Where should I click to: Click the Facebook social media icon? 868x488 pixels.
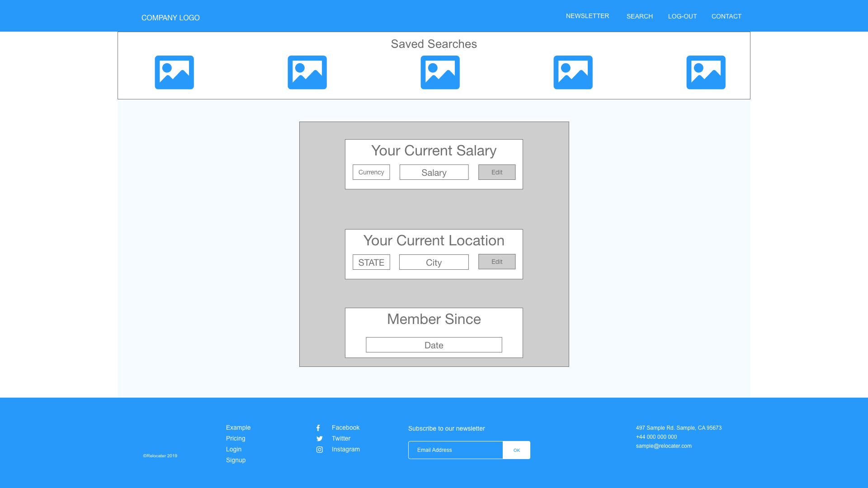point(318,428)
